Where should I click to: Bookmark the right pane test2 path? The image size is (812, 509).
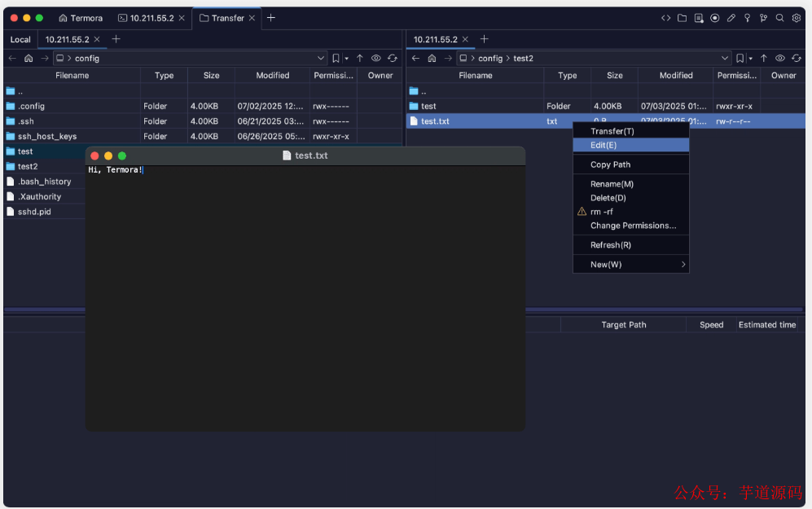740,59
